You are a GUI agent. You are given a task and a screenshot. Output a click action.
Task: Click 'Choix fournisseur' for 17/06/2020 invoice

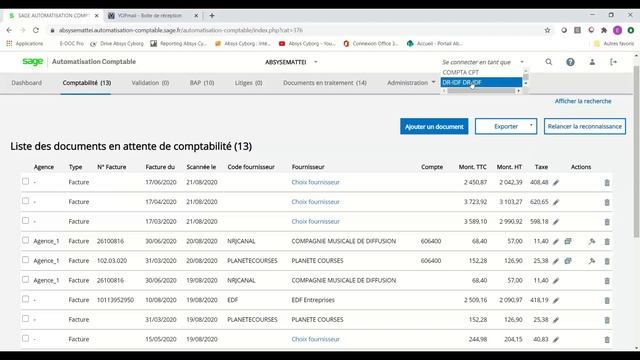[316, 182]
